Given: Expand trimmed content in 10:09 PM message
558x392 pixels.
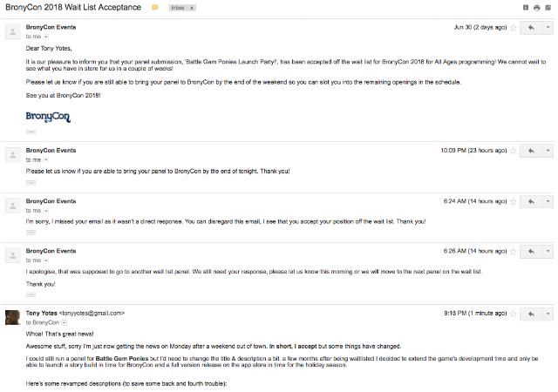Looking at the screenshot, I should [31, 183].
